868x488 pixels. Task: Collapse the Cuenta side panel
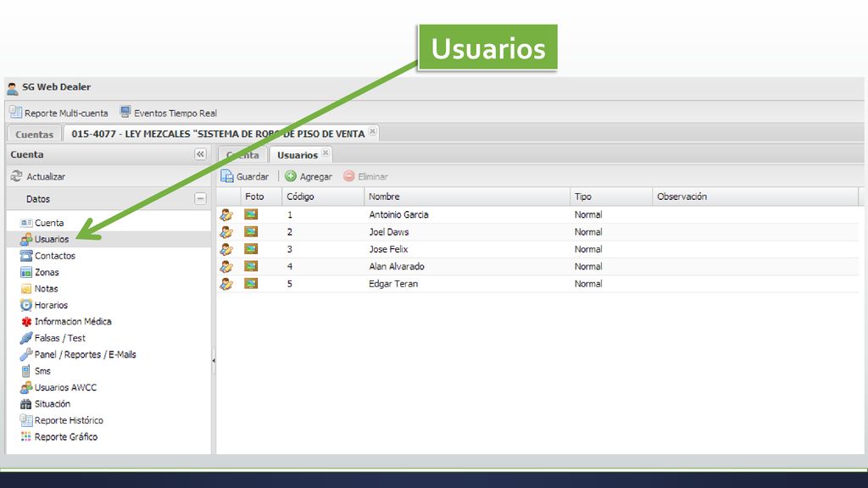coord(200,154)
